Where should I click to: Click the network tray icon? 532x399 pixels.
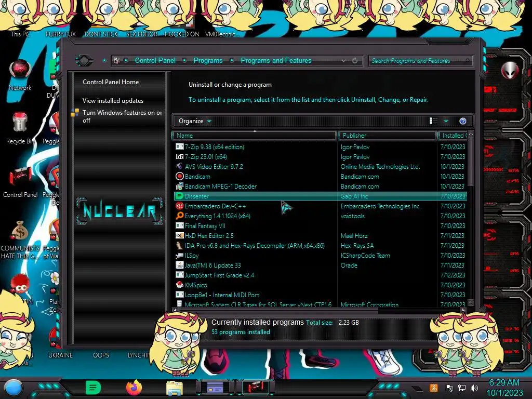462,388
